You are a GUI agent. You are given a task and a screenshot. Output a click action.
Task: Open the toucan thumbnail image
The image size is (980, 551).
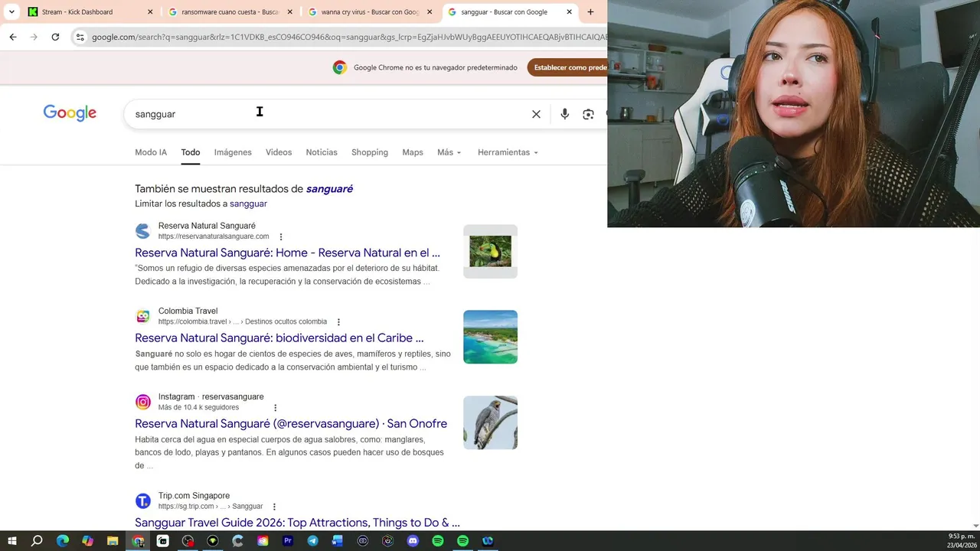click(x=490, y=251)
